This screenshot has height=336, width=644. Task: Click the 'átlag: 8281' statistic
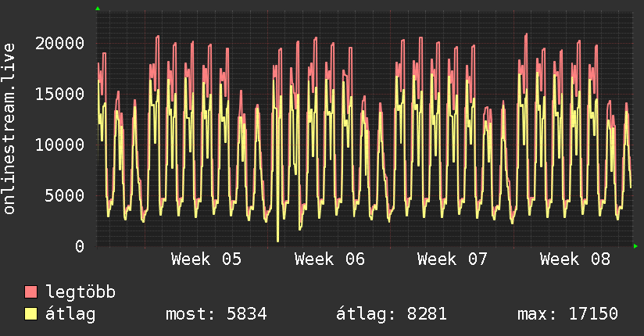392,314
